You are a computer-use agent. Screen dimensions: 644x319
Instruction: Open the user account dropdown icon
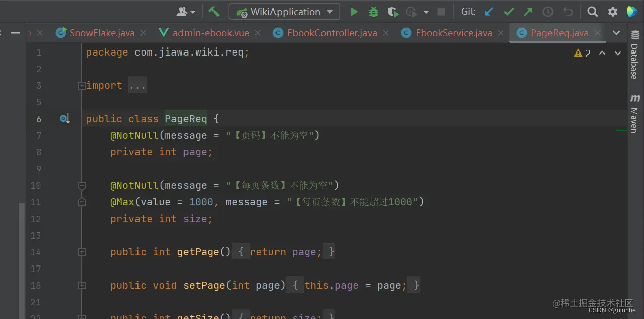click(x=186, y=11)
